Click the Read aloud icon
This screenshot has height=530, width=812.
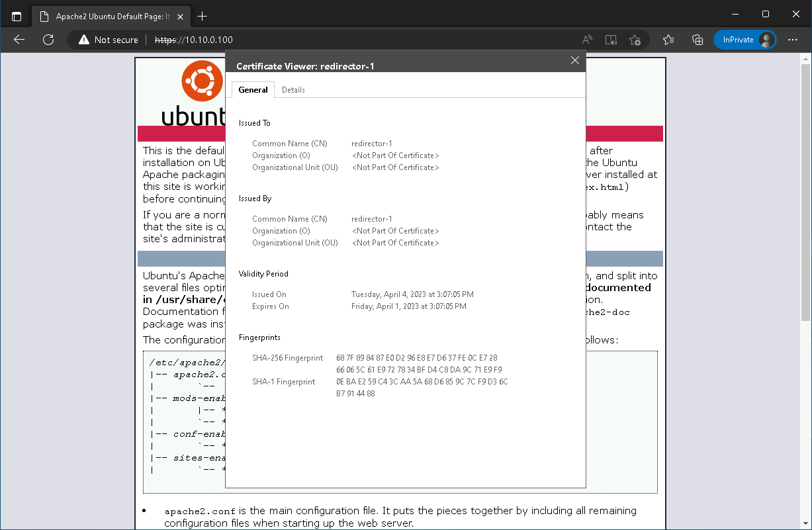pyautogui.click(x=587, y=40)
